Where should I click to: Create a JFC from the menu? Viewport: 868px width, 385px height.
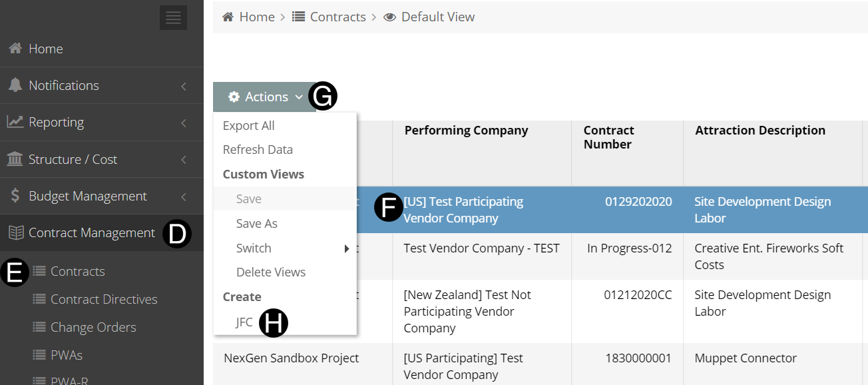[244, 322]
